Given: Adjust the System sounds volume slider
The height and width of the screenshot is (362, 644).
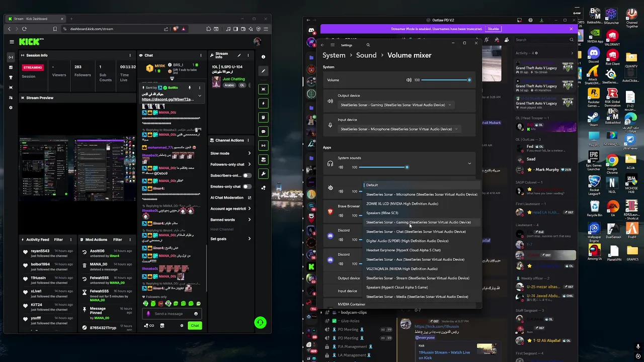Looking at the screenshot, I should 384,167.
